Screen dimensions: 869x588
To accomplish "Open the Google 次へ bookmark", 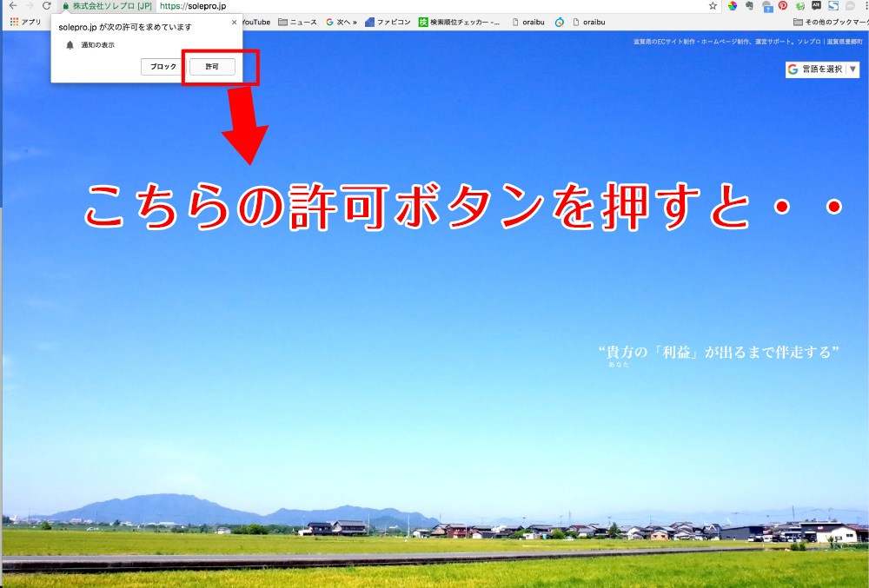I will (x=342, y=22).
